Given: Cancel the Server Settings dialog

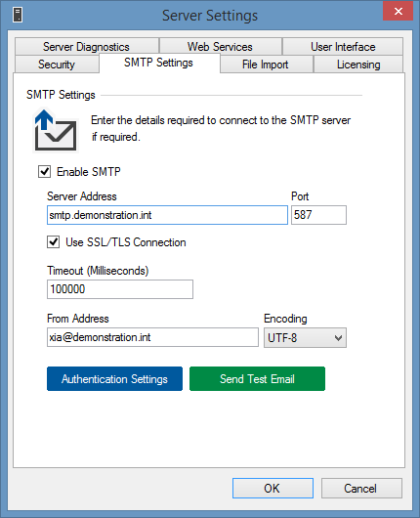Looking at the screenshot, I should pos(361,488).
